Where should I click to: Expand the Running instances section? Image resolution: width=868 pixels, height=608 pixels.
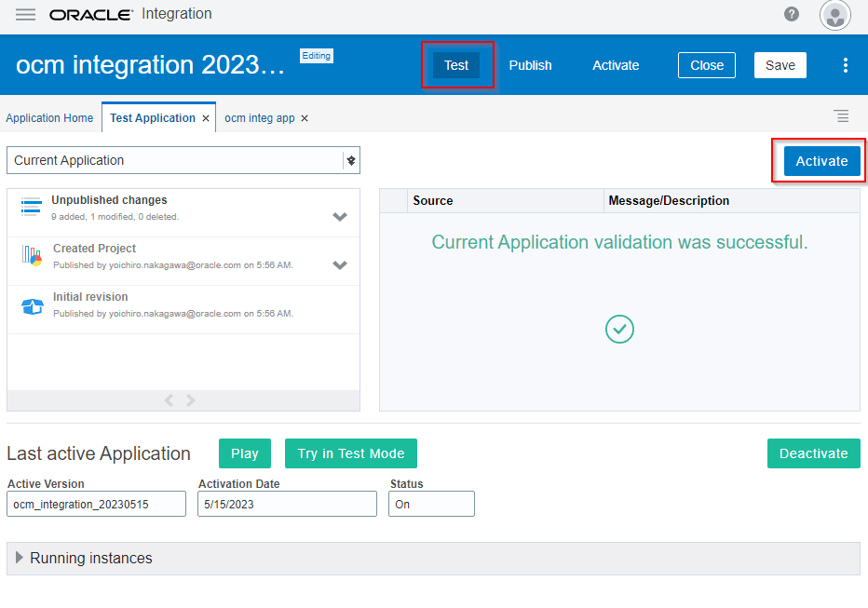coord(20,558)
